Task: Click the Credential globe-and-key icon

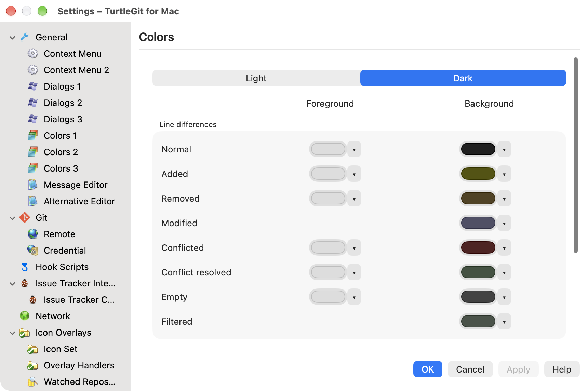Action: [33, 250]
